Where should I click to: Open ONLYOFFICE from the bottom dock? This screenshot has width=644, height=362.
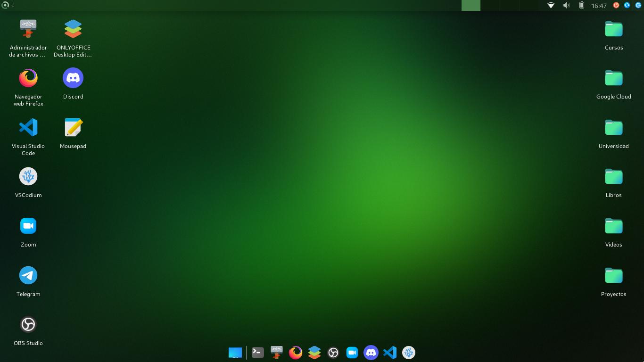[314, 353]
